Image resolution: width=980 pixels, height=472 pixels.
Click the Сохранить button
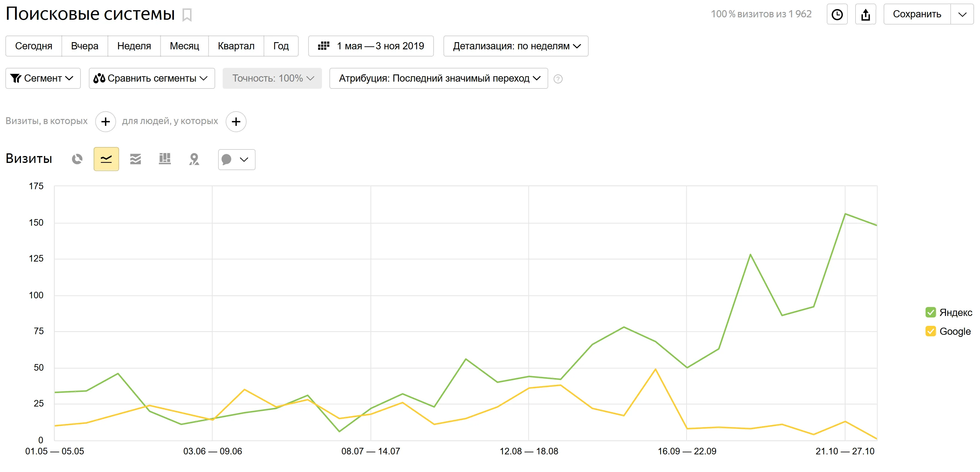point(917,14)
